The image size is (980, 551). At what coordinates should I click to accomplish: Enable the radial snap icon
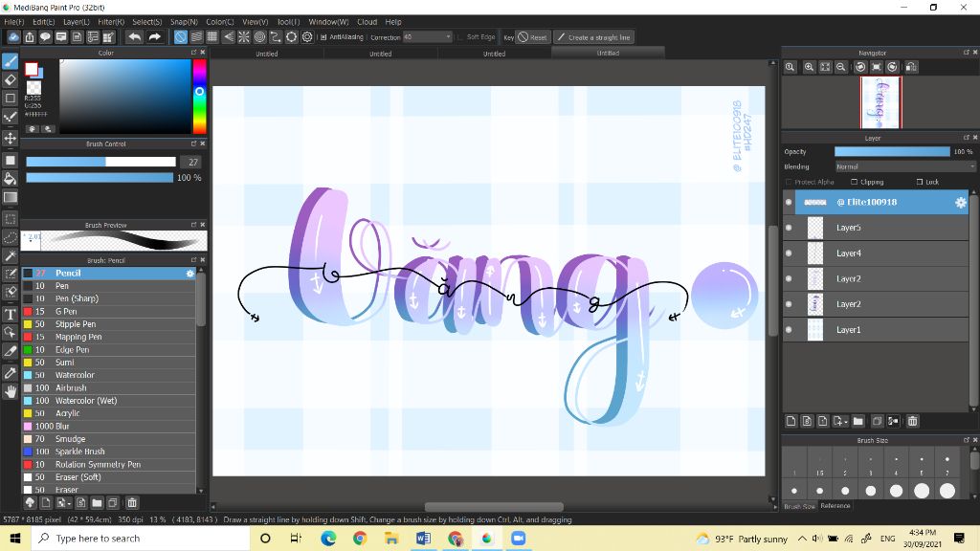tap(244, 37)
